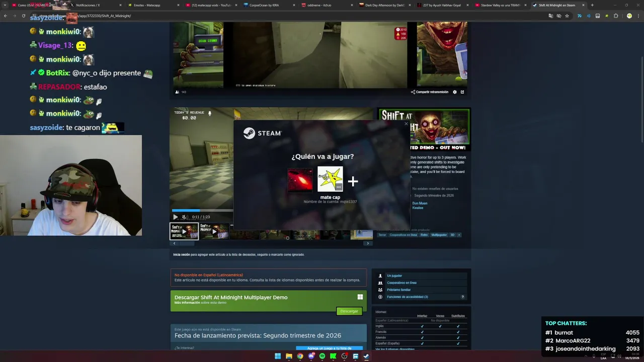Click Agrega un juego a tu lista button
The width and height of the screenshot is (644, 362).
coord(330,348)
